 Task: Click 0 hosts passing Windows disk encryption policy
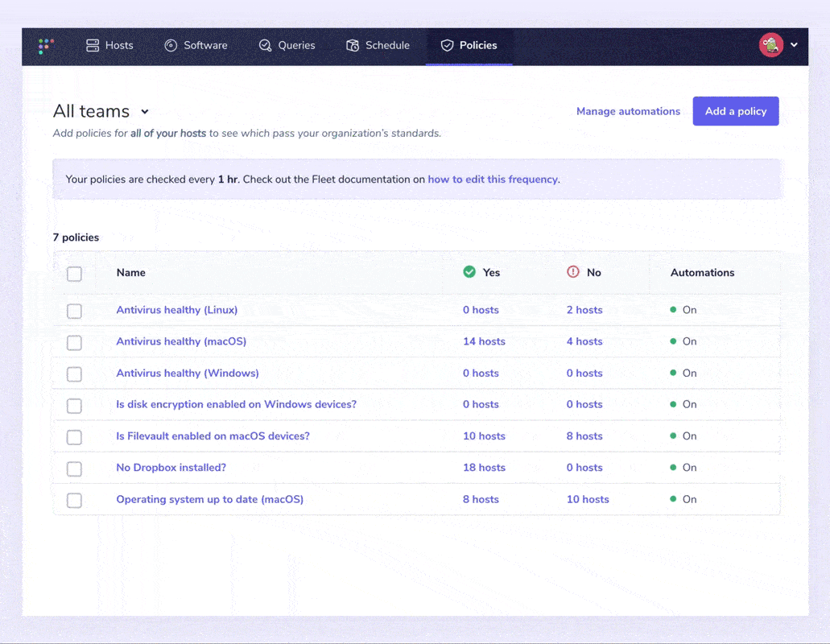(481, 404)
